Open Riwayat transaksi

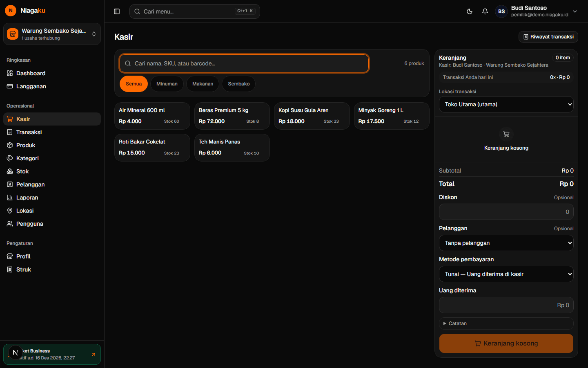tap(548, 37)
